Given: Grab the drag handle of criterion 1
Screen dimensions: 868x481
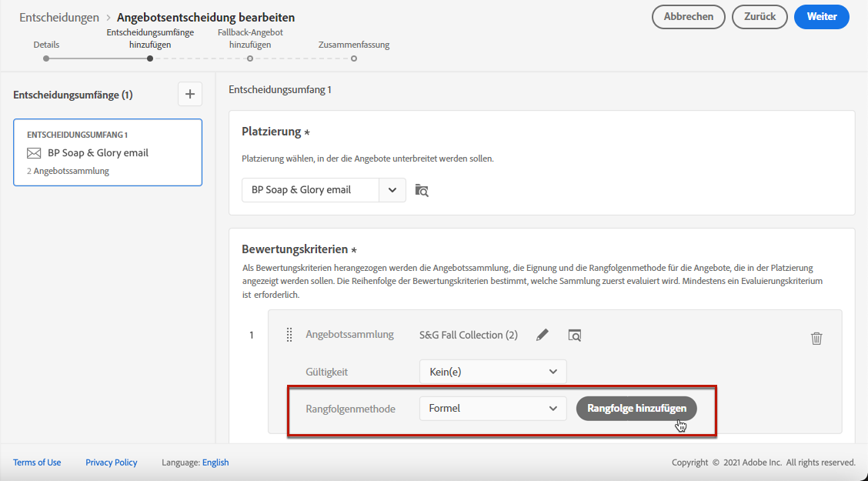Looking at the screenshot, I should coord(289,335).
